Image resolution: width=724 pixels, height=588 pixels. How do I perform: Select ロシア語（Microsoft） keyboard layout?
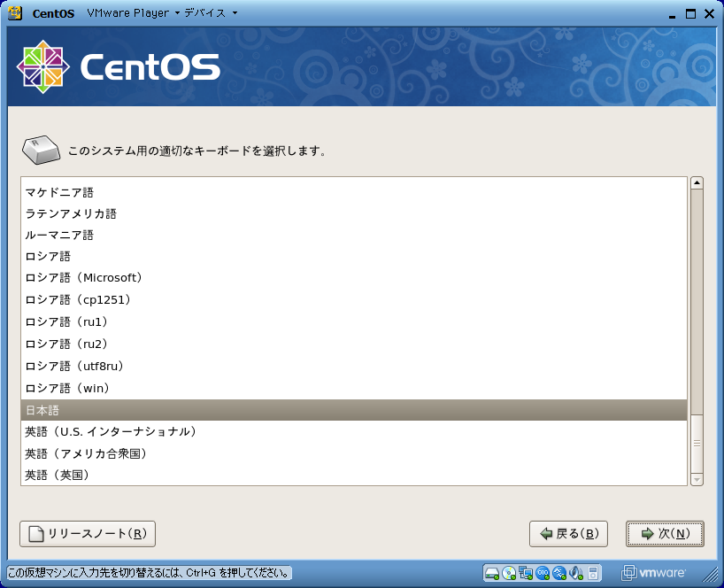(x=83, y=278)
